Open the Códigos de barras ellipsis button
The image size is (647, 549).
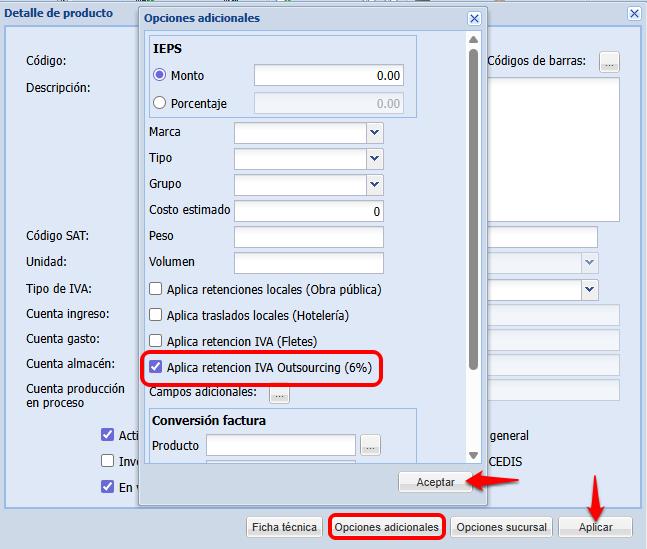(x=609, y=62)
